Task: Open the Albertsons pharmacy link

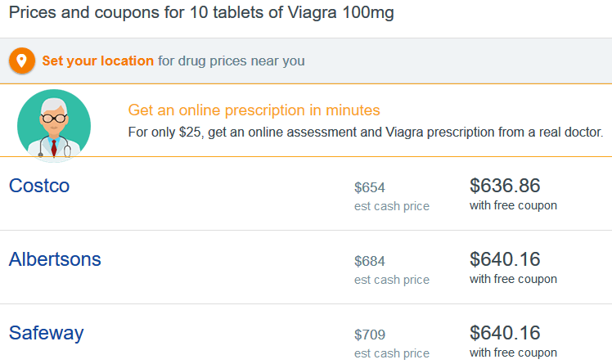Action: click(x=55, y=259)
